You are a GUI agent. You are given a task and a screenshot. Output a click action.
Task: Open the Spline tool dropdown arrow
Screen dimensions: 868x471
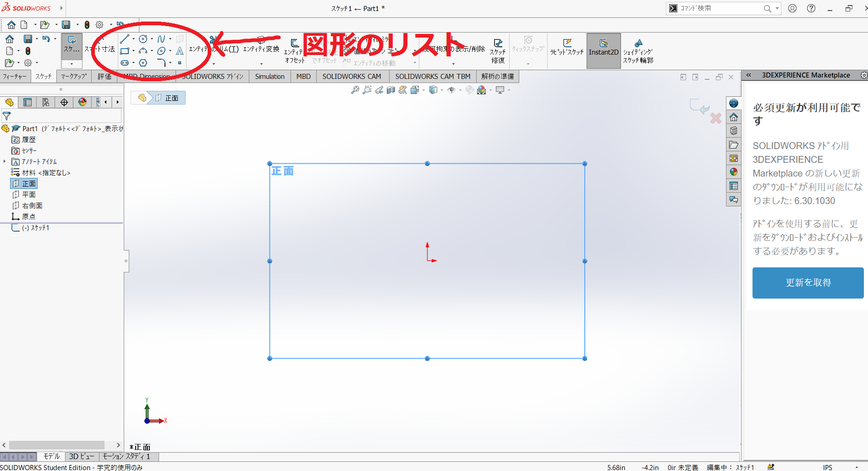170,39
